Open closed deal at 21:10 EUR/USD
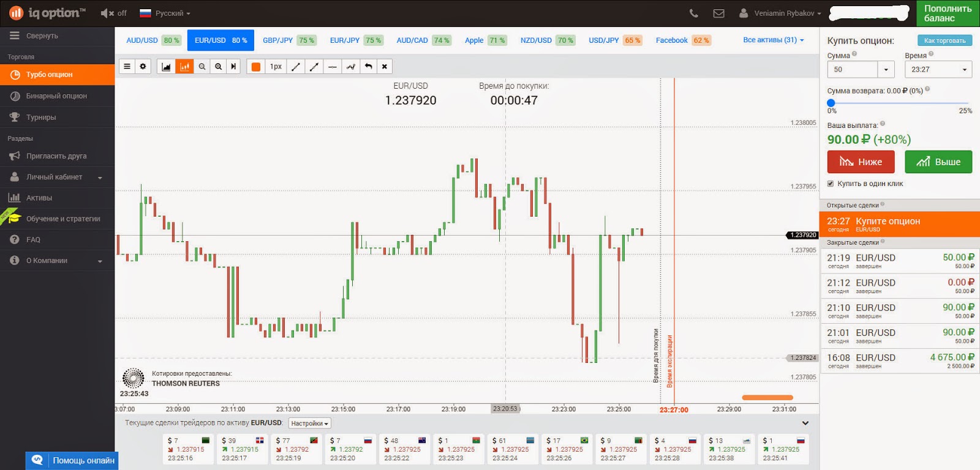 (900, 311)
